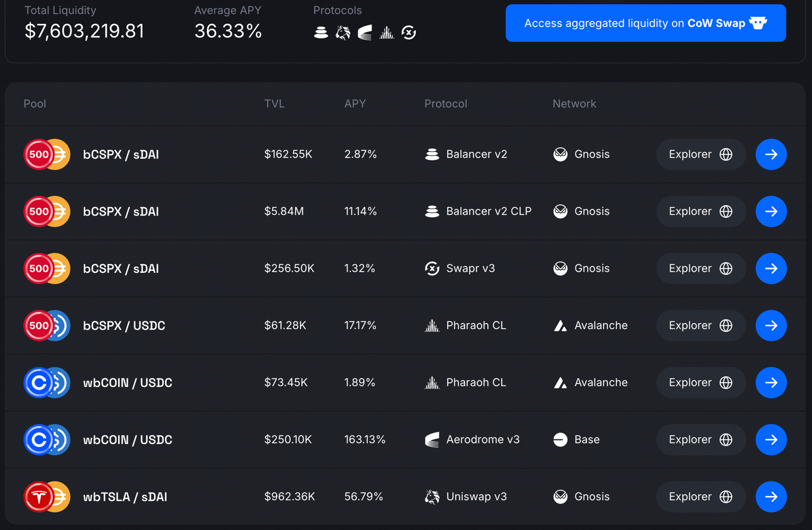Click APY value 163.13%
Viewport: 812px width, 530px height.
pos(365,440)
